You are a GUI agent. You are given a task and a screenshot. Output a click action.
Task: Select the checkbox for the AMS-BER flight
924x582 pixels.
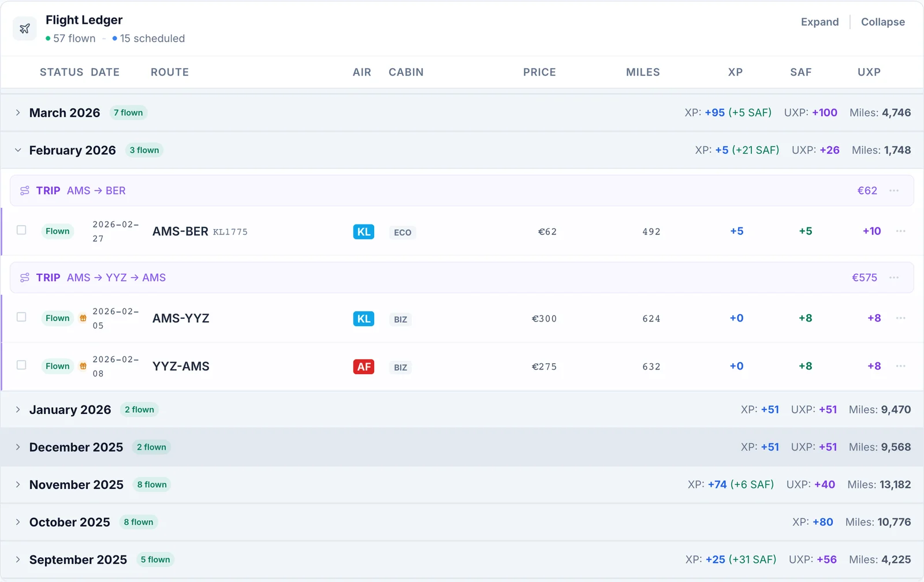click(x=21, y=230)
